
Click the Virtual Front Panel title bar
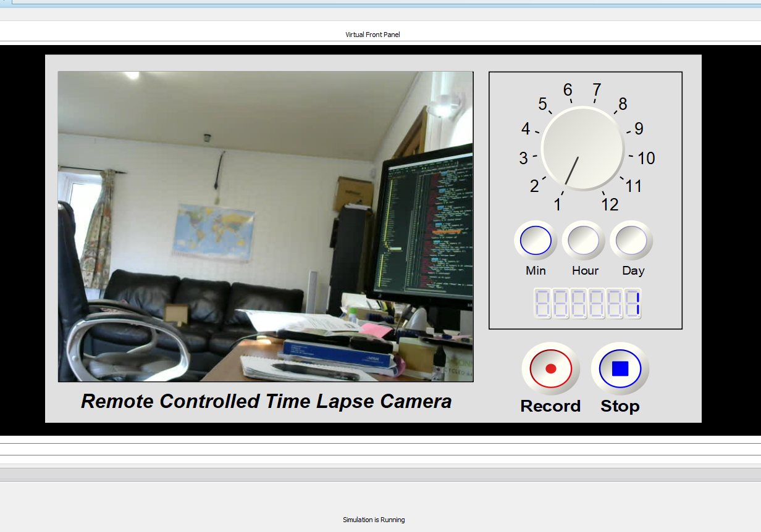click(373, 35)
